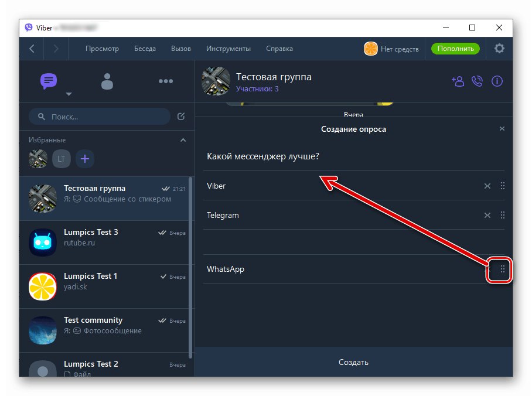The image size is (532, 396).
Task: Open settings gear icon
Action: click(x=499, y=49)
